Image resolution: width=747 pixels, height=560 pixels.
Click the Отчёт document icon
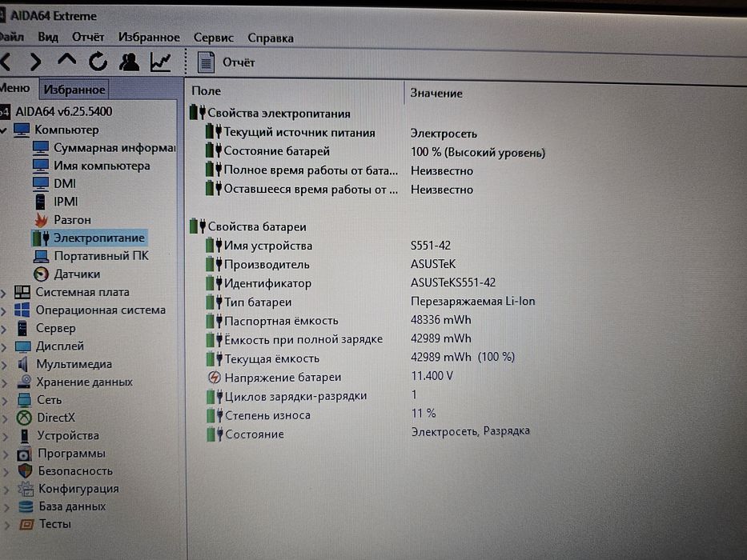tap(206, 62)
